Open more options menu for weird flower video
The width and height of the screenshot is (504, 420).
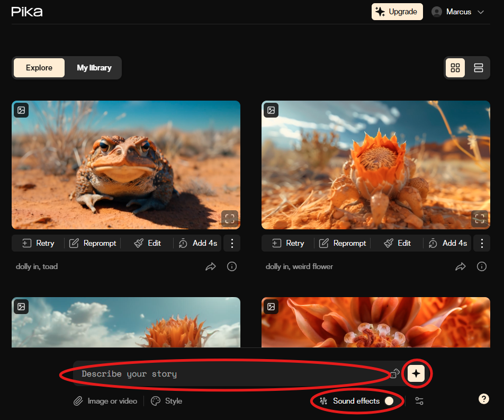[482, 244]
